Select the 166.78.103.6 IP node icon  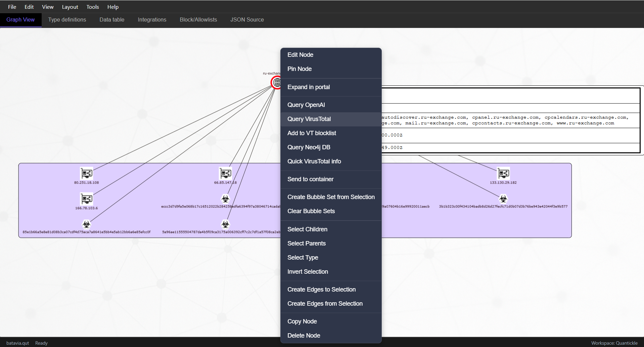click(x=87, y=199)
